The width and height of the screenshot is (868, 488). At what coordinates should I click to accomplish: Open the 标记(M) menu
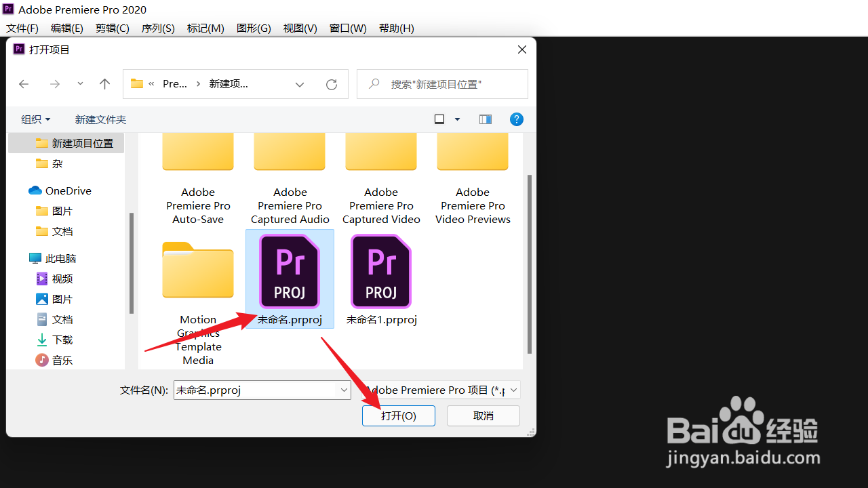pyautogui.click(x=205, y=28)
